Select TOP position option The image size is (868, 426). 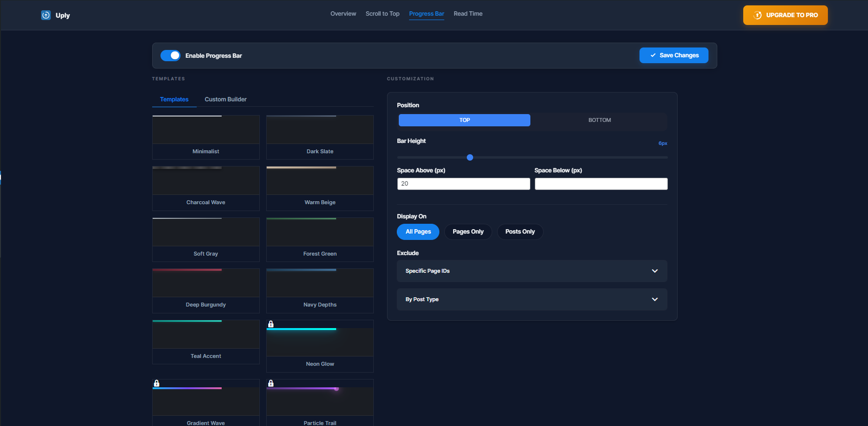click(x=464, y=120)
